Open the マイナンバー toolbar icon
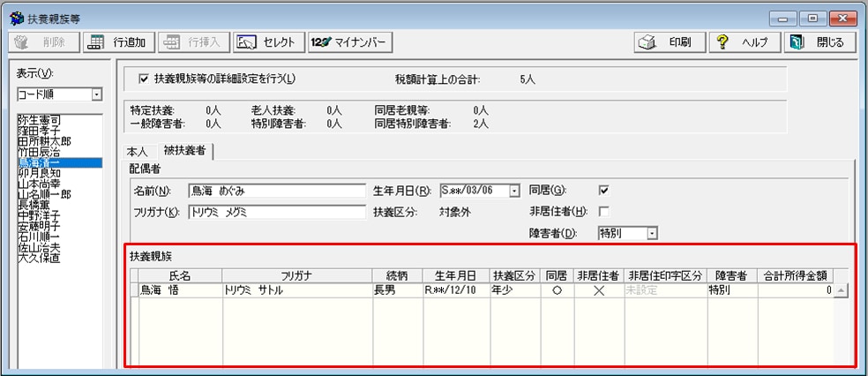 tap(322, 42)
